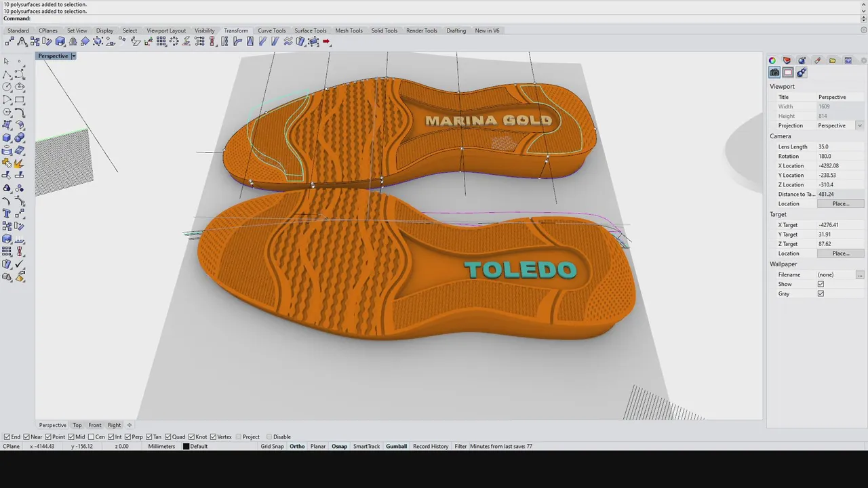Switch to the Right viewport tab
The image size is (868, 488).
(114, 425)
